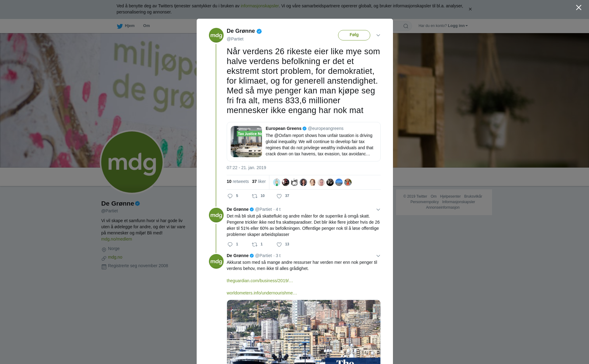The height and width of the screenshot is (364, 589).
Task: Like the reply tweet with 13 likes
Action: pyautogui.click(x=279, y=245)
